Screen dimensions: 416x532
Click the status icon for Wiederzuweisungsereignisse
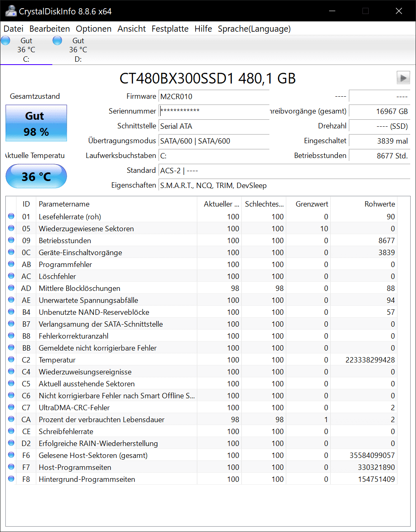tap(11, 371)
